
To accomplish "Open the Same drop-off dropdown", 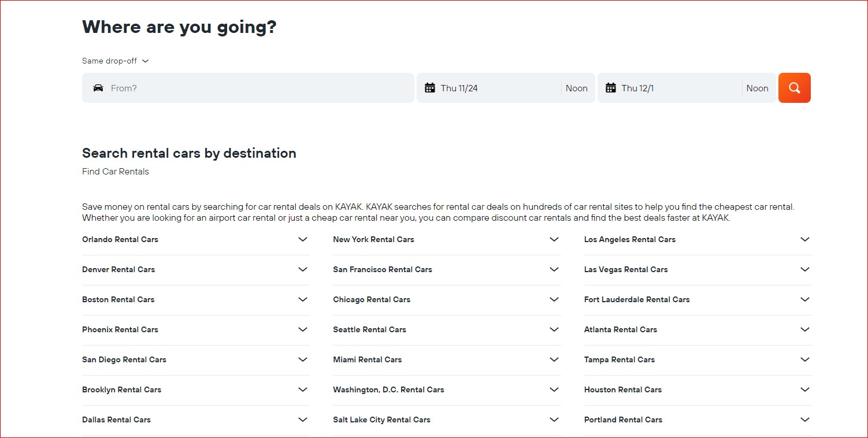I will click(116, 61).
